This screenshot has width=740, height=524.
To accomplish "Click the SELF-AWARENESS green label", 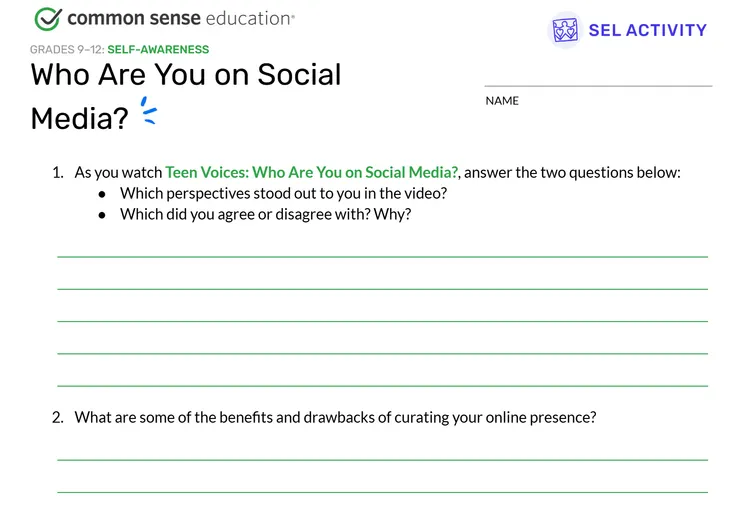I will pos(158,49).
